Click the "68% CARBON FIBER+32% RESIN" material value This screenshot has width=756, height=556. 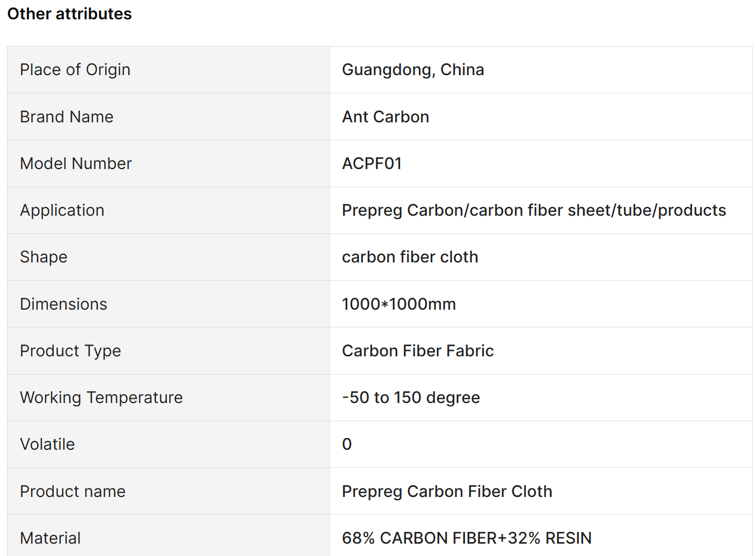(467, 538)
